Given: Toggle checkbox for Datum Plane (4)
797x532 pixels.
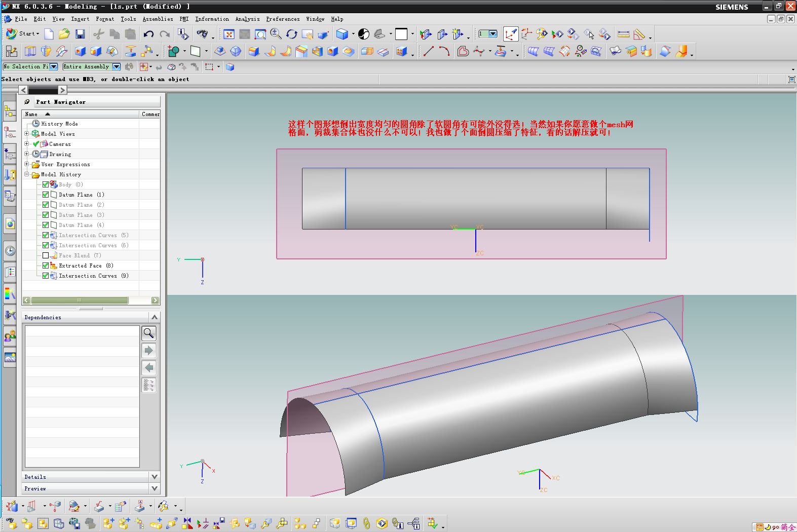Looking at the screenshot, I should pos(46,225).
